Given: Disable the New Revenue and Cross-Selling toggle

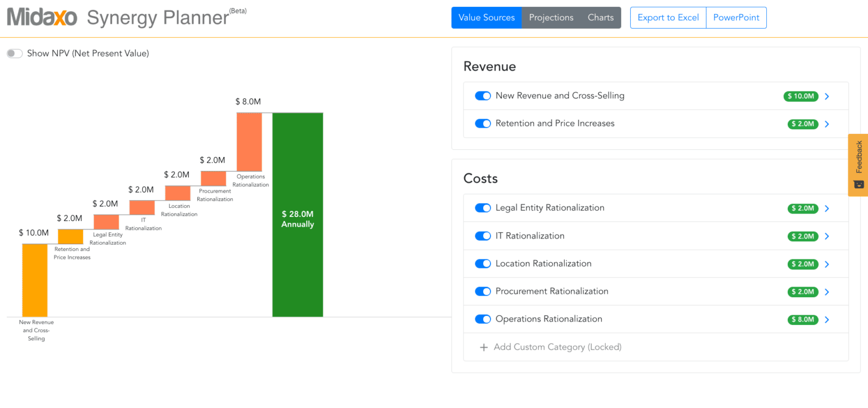Looking at the screenshot, I should click(x=483, y=96).
